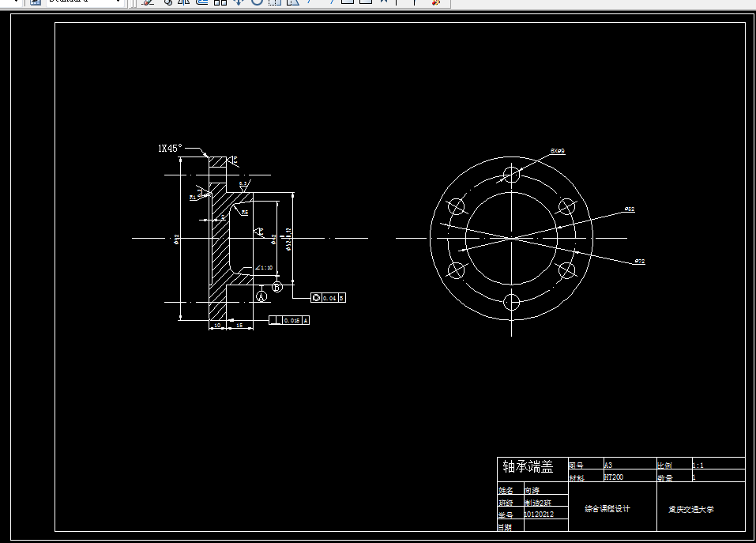
Task: Select the top bolt hole circle
Action: coord(512,174)
